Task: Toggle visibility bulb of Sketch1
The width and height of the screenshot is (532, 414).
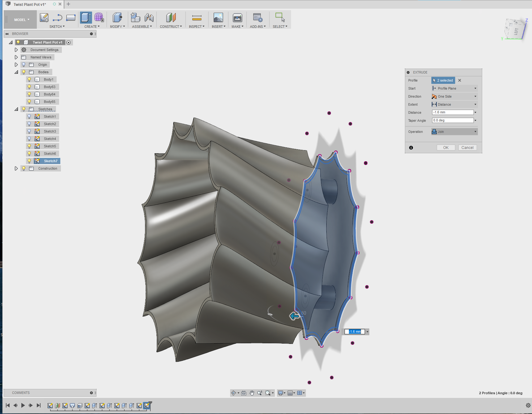Action: click(29, 116)
